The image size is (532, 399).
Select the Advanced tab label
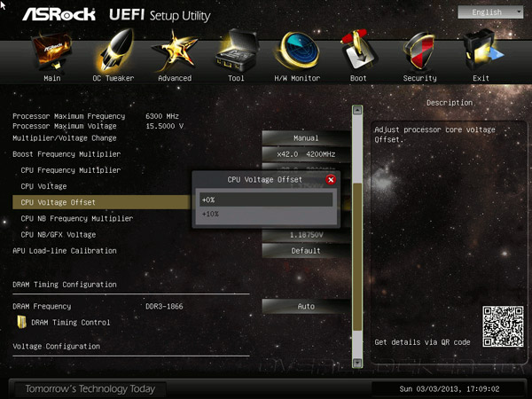(175, 78)
